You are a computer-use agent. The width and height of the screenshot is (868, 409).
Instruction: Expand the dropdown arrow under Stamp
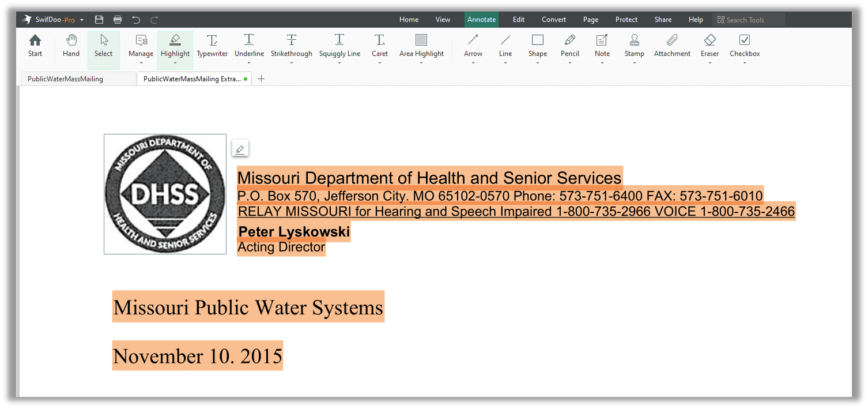pos(635,63)
